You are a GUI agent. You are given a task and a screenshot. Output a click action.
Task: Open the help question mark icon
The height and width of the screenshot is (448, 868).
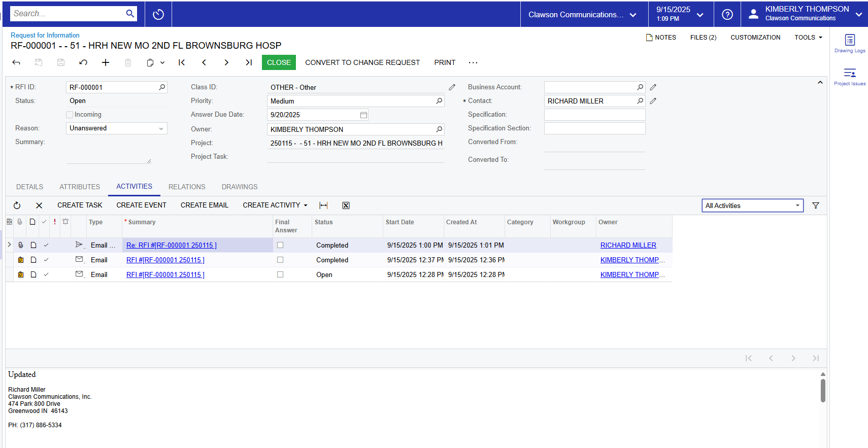click(727, 14)
